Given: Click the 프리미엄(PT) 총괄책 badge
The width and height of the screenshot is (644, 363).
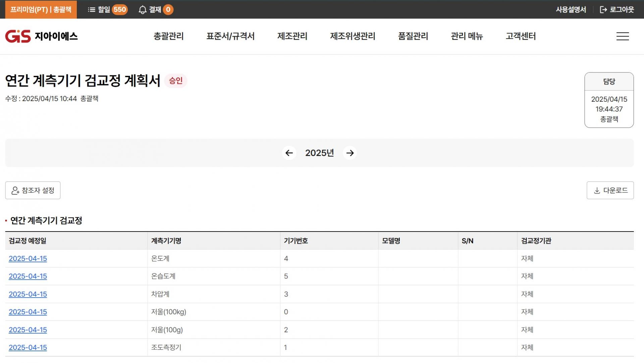Looking at the screenshot, I should tap(41, 9).
